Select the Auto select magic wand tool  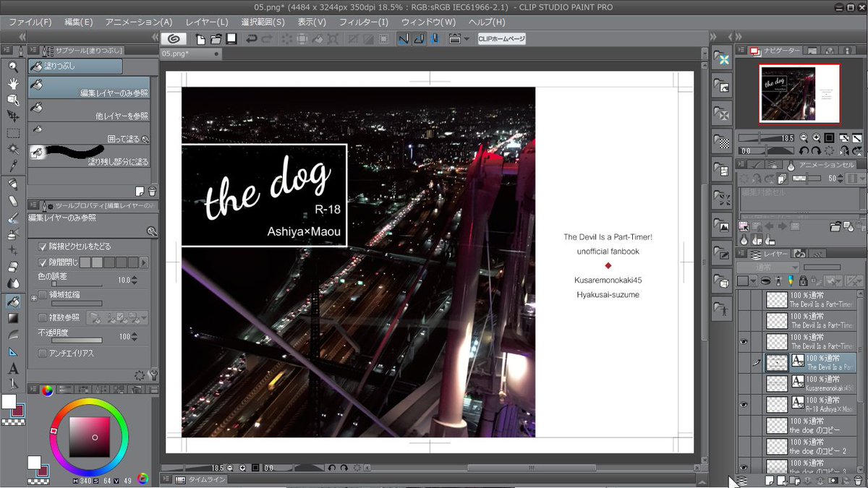(13, 149)
